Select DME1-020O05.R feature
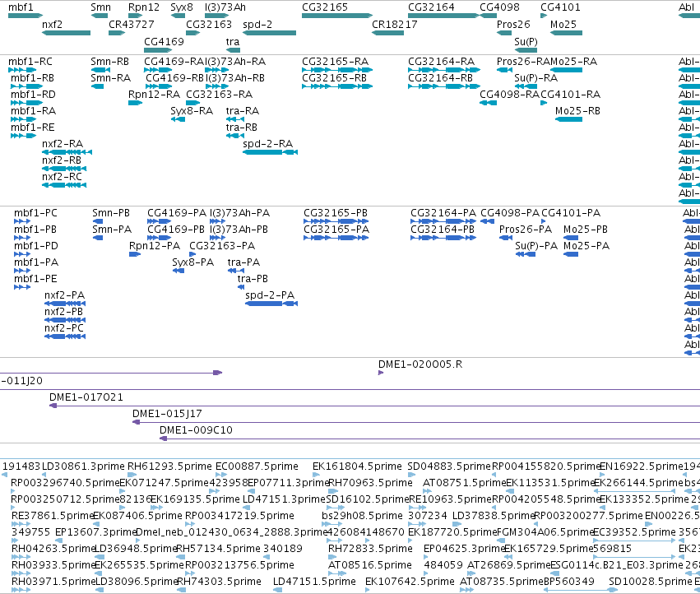Screen dimensions: 700x594 (381, 373)
